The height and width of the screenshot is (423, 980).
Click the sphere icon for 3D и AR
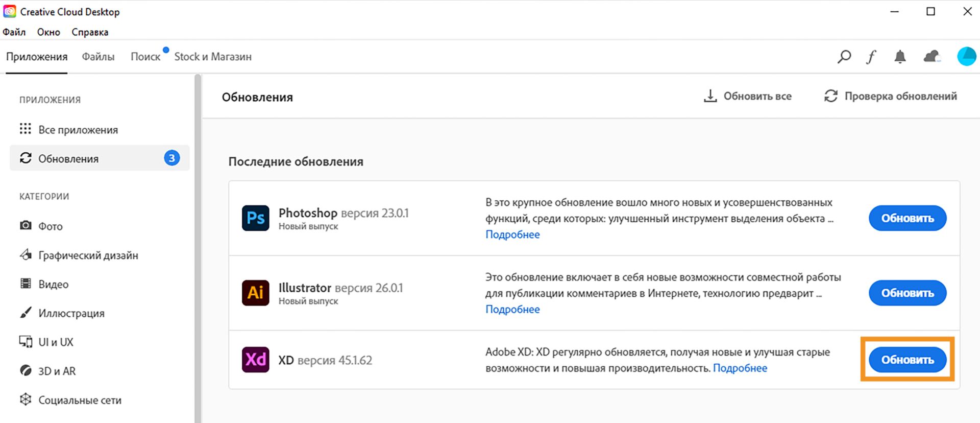point(26,370)
